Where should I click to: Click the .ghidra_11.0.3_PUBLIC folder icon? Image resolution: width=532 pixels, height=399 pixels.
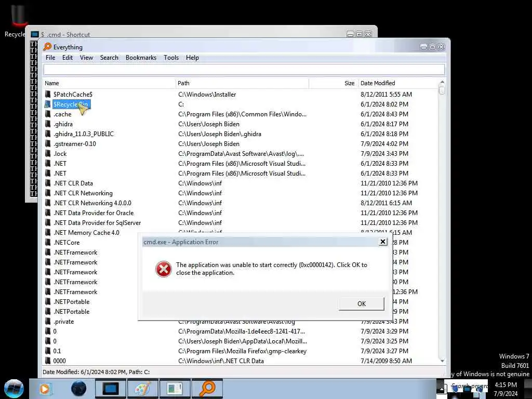click(x=48, y=134)
